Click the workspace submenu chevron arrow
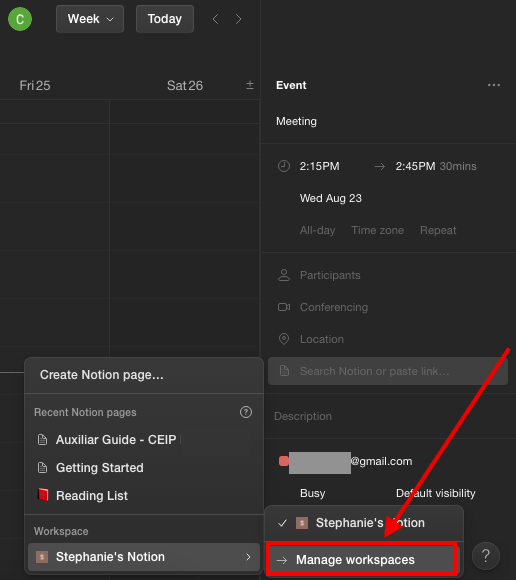 point(248,557)
